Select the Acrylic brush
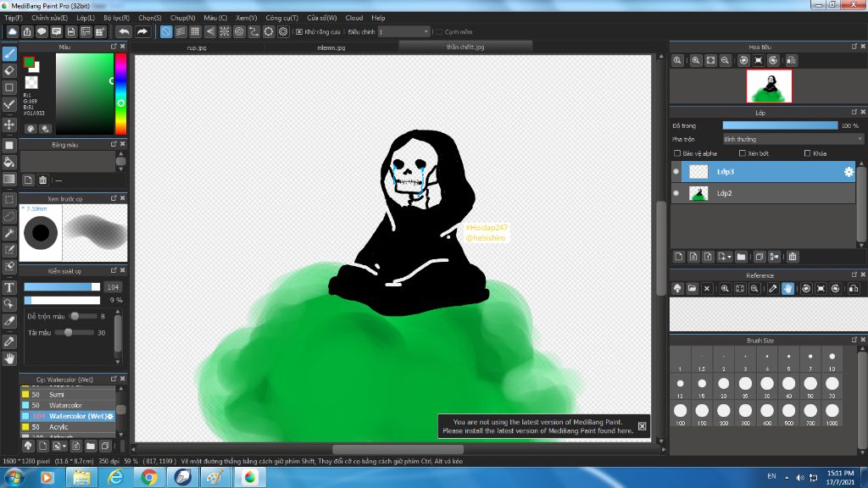Image resolution: width=868 pixels, height=488 pixels. tap(68, 427)
